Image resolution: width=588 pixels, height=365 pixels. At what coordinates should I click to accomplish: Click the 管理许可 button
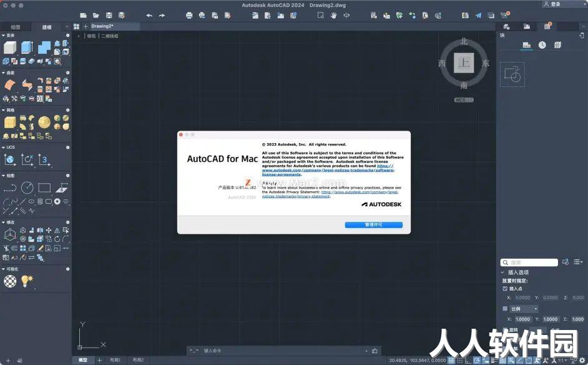tap(373, 224)
